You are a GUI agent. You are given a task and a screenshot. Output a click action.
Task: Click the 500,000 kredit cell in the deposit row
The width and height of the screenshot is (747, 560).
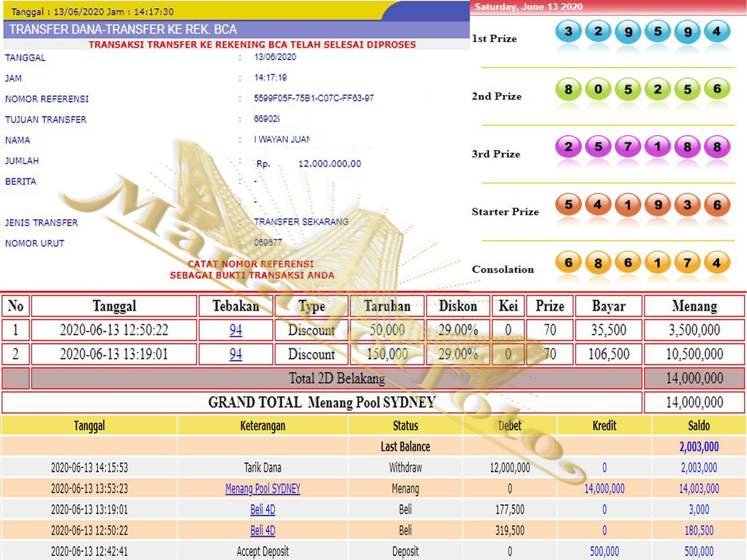[x=604, y=551]
